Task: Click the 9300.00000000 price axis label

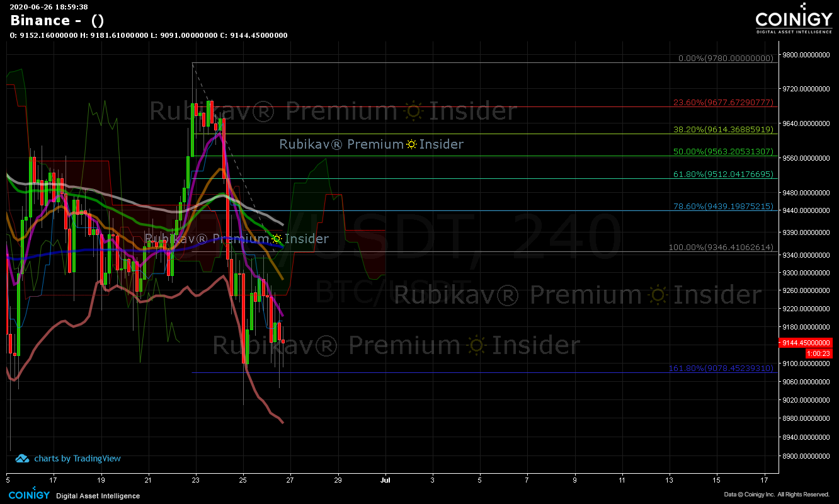Action: (807, 273)
